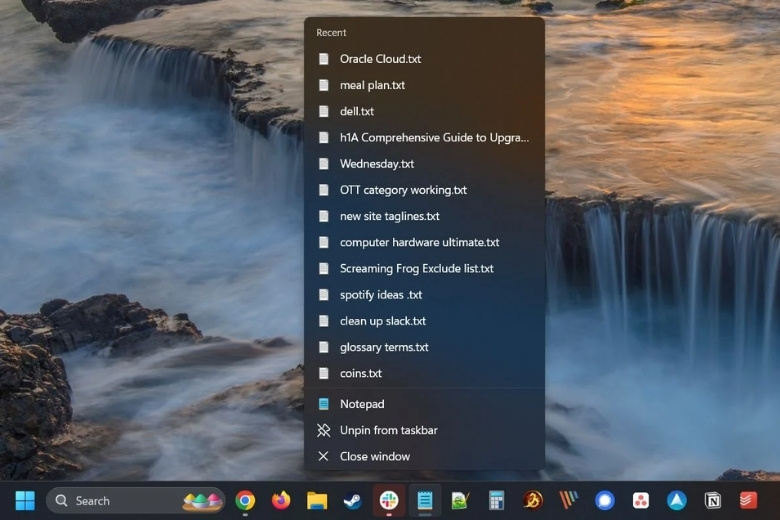This screenshot has height=520, width=780.
Task: Open the Signal app taskbar icon
Action: tap(605, 500)
